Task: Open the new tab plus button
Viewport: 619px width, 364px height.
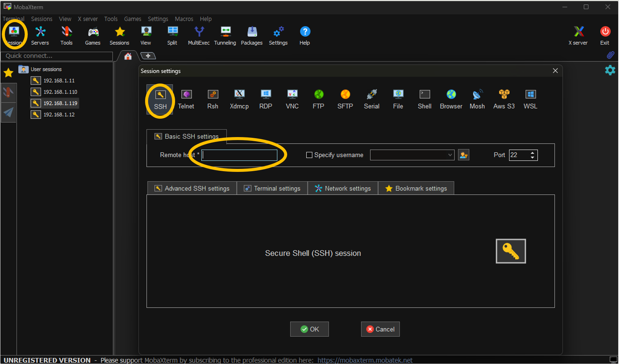Action: [x=148, y=56]
